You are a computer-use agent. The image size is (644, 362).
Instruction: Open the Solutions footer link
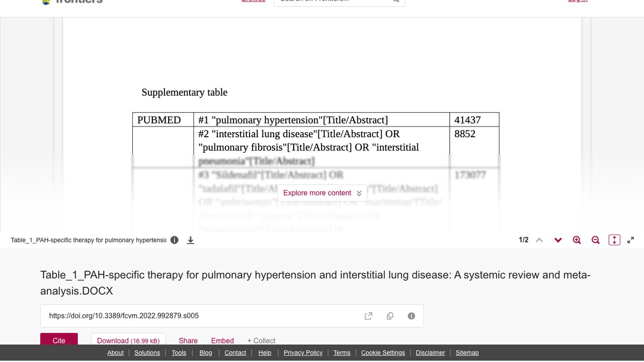click(147, 353)
